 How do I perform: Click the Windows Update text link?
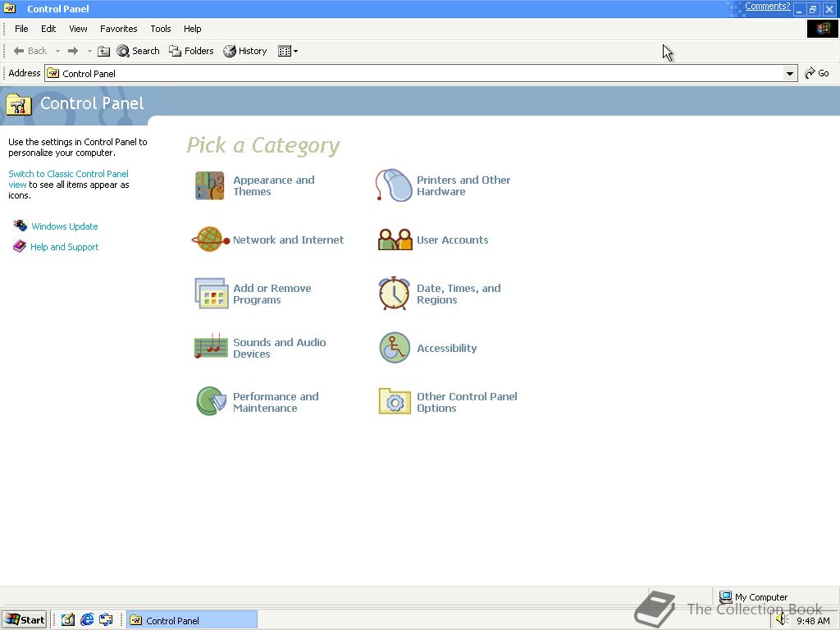(64, 226)
